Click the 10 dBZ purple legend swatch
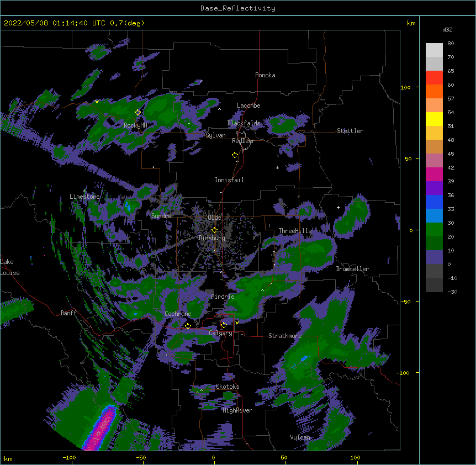 coord(434,257)
